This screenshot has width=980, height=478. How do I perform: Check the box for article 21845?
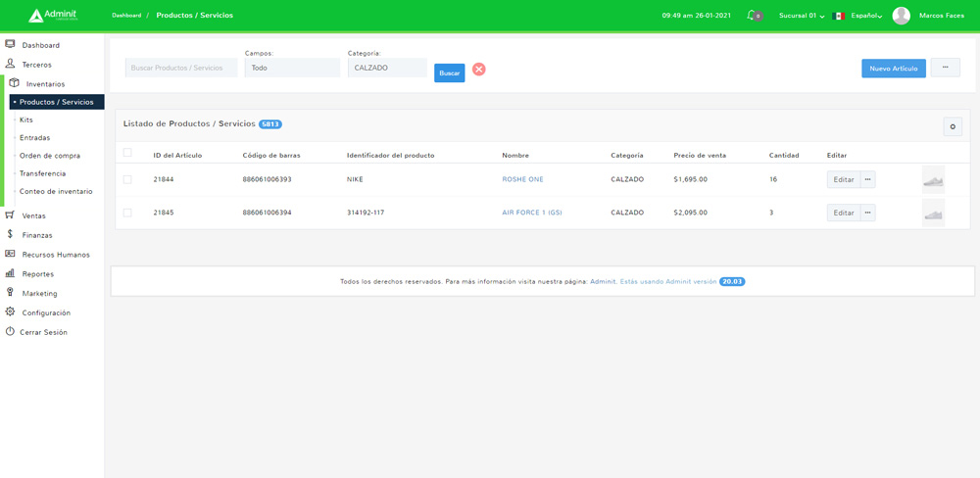coord(127,213)
